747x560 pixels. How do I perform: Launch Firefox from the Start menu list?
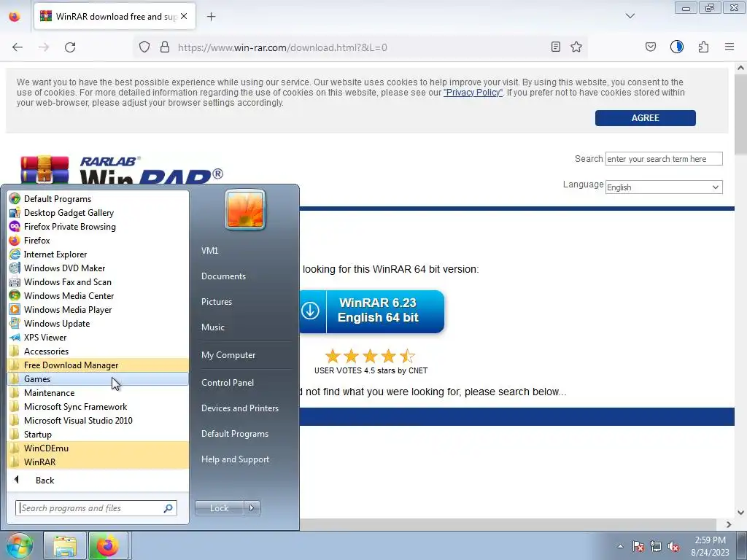click(98, 241)
